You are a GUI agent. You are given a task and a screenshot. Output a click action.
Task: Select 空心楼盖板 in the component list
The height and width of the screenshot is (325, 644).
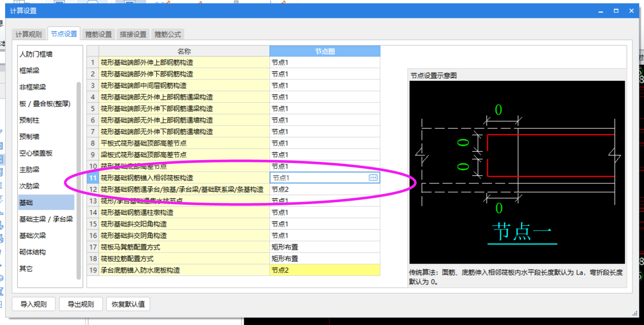tap(36, 153)
